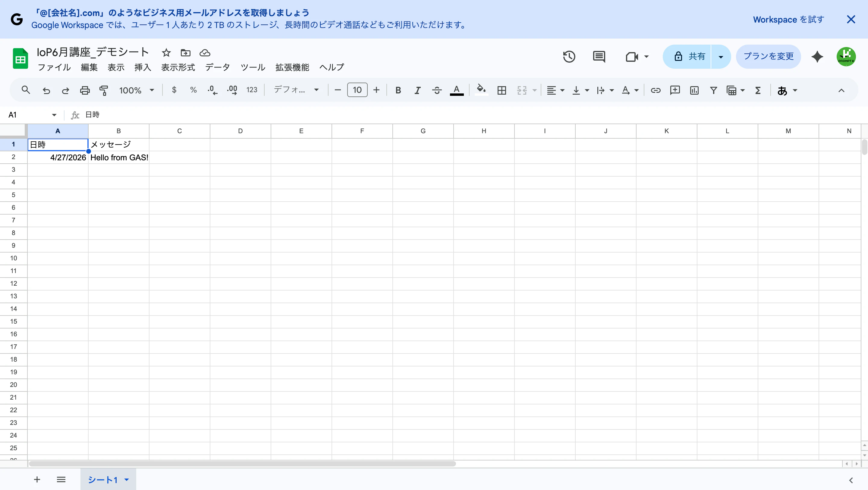
Task: Toggle bold formatting
Action: click(x=398, y=90)
